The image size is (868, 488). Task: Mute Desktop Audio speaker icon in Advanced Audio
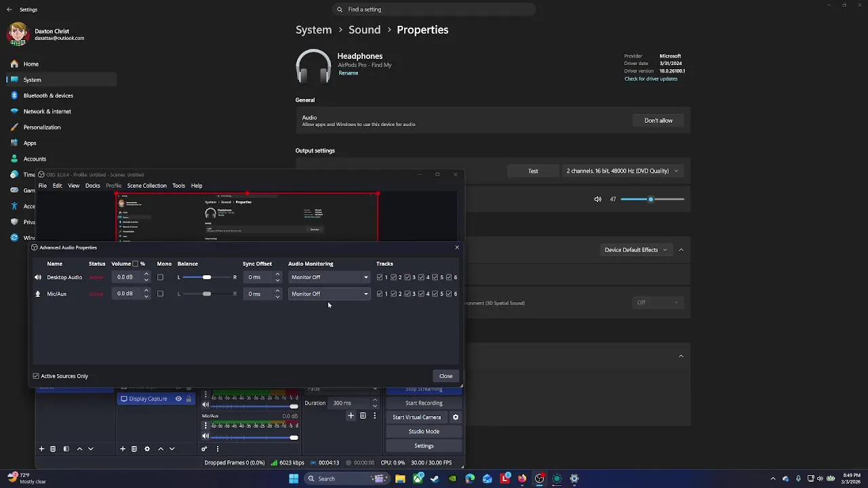pos(38,277)
